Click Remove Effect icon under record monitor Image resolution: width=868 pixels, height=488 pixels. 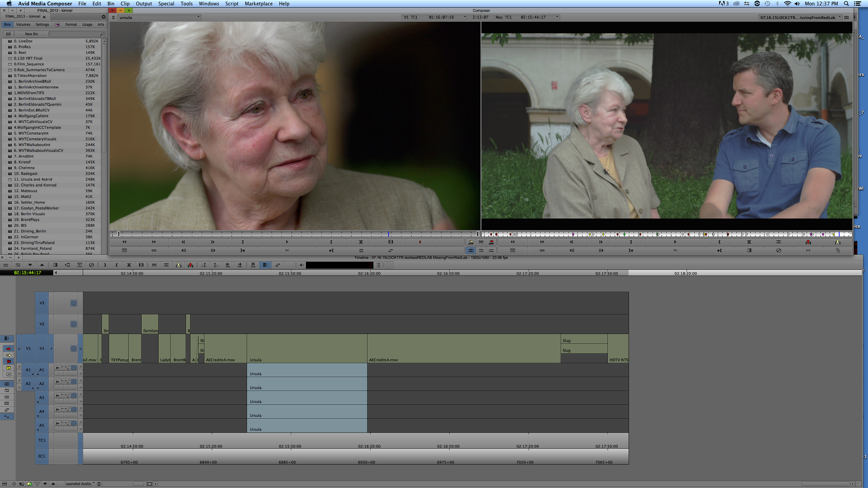(x=778, y=250)
